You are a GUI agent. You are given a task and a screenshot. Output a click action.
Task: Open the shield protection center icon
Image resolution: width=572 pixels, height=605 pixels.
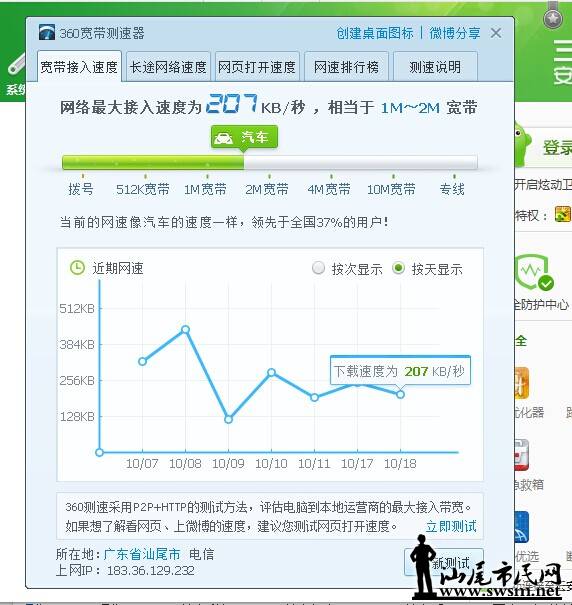click(x=535, y=272)
